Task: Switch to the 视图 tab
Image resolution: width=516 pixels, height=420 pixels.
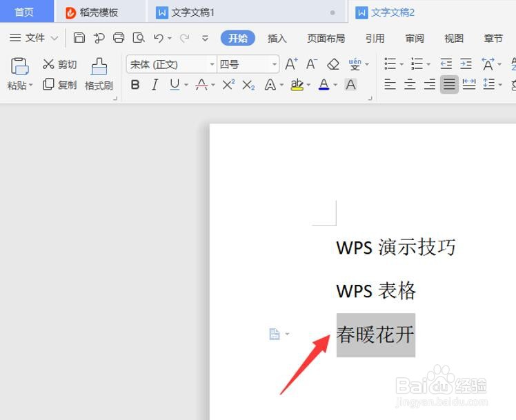Action: coord(454,39)
